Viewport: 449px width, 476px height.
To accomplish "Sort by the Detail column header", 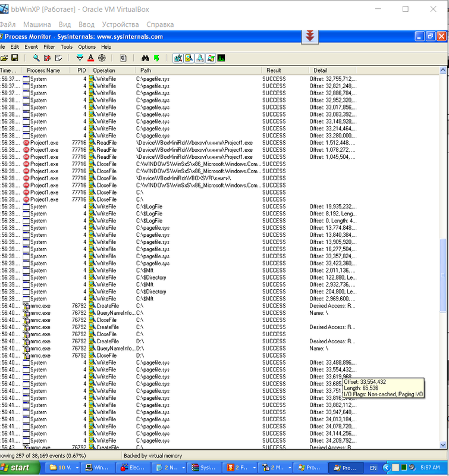I will point(332,70).
